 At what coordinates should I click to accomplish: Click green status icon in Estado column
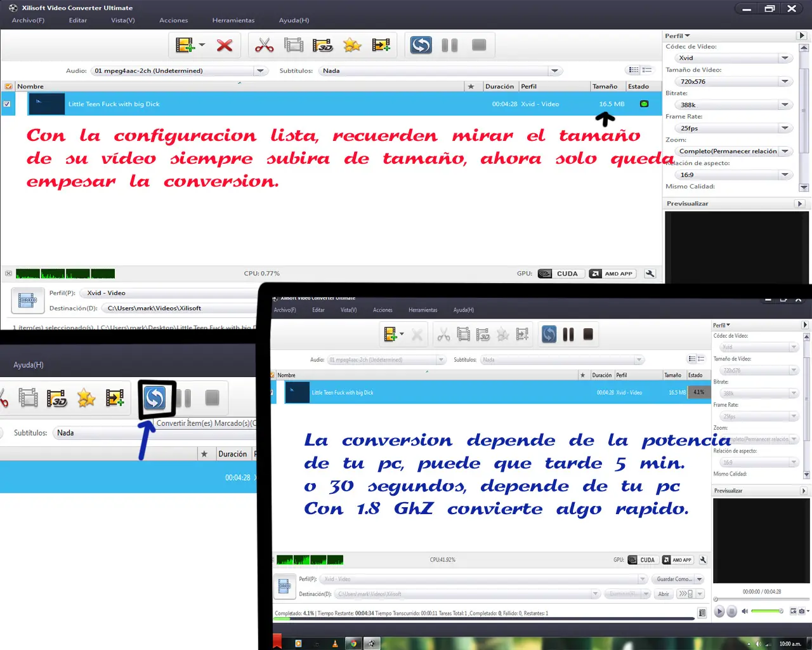click(644, 103)
